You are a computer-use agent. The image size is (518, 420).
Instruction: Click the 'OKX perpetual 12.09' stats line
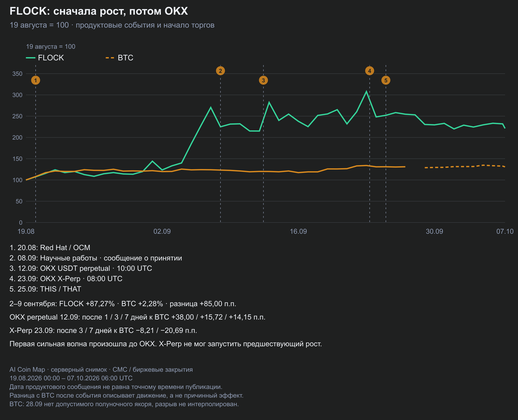tap(137, 317)
